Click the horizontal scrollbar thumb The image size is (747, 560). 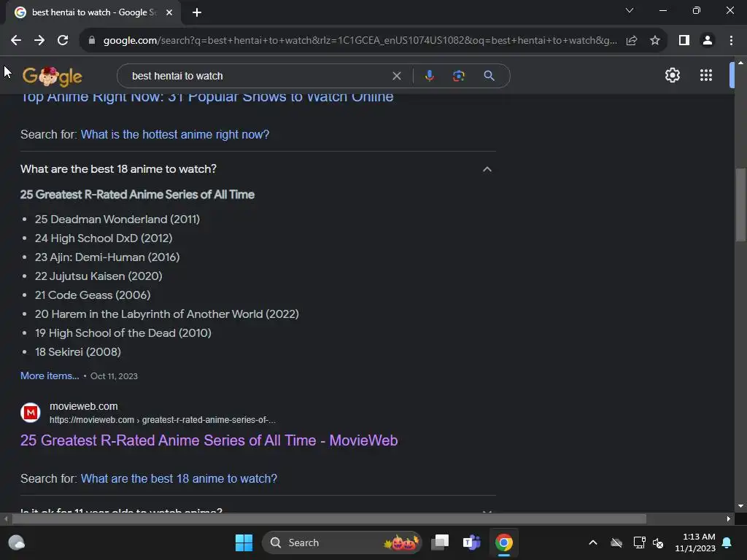pyautogui.click(x=329, y=518)
